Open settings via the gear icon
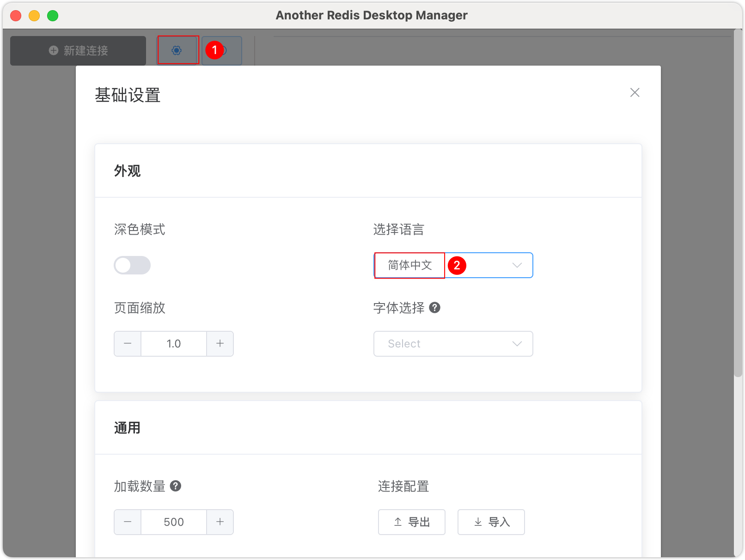Image resolution: width=745 pixels, height=560 pixels. [x=177, y=50]
